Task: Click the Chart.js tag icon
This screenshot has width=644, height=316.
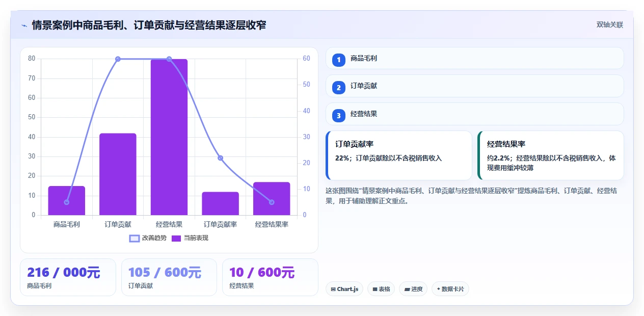Action: tap(333, 289)
